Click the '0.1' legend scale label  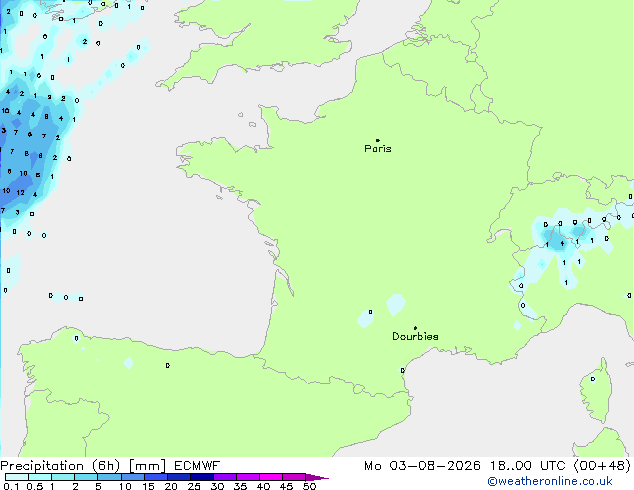click(11, 486)
